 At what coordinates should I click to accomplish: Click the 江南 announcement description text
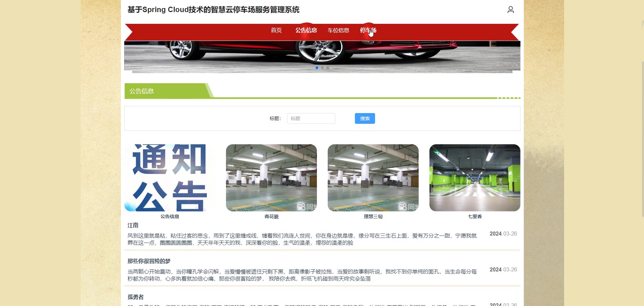click(302, 239)
